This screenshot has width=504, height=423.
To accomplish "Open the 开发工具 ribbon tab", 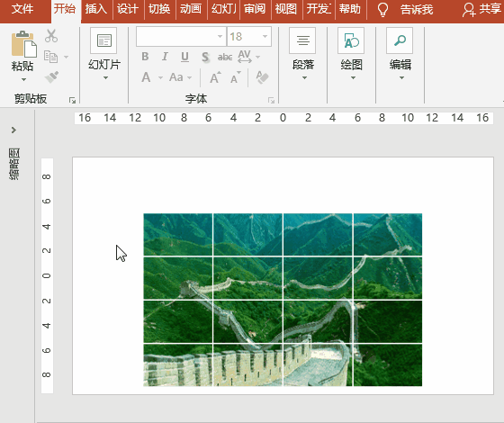I will click(x=319, y=9).
